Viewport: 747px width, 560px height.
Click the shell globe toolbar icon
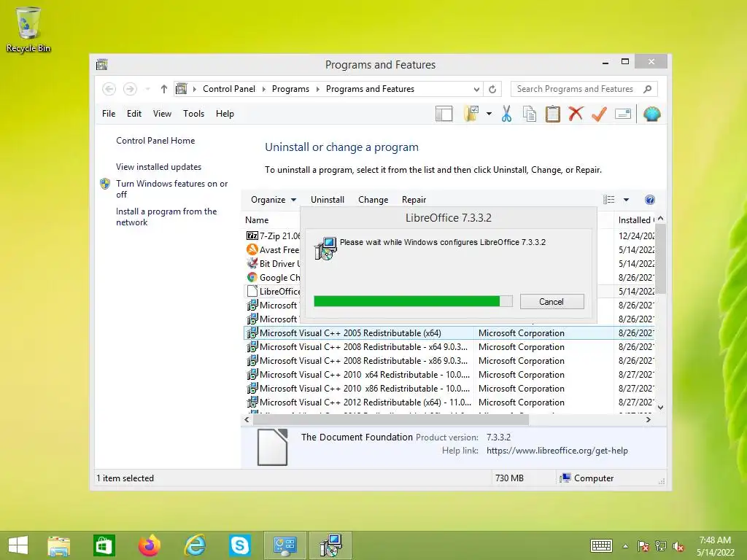click(651, 114)
